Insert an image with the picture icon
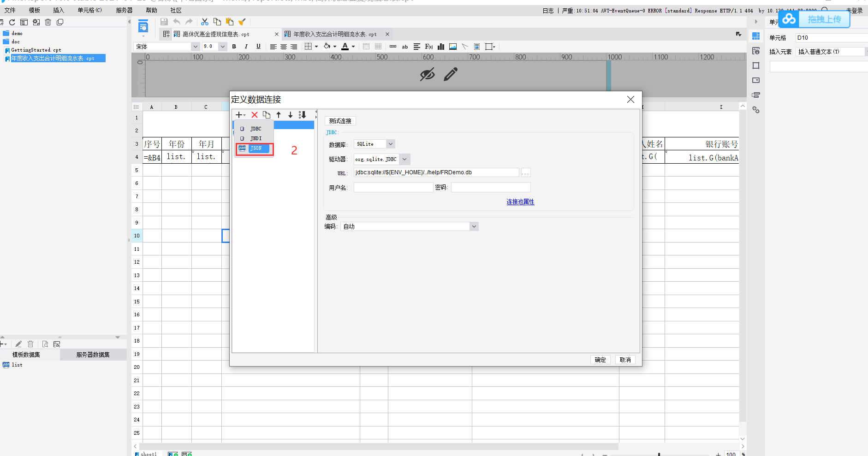The image size is (868, 456). 453,47
